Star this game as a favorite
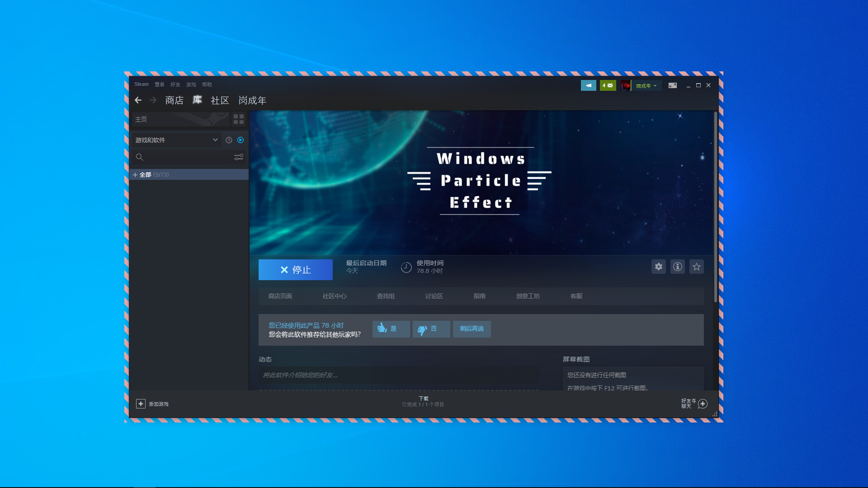 point(696,267)
